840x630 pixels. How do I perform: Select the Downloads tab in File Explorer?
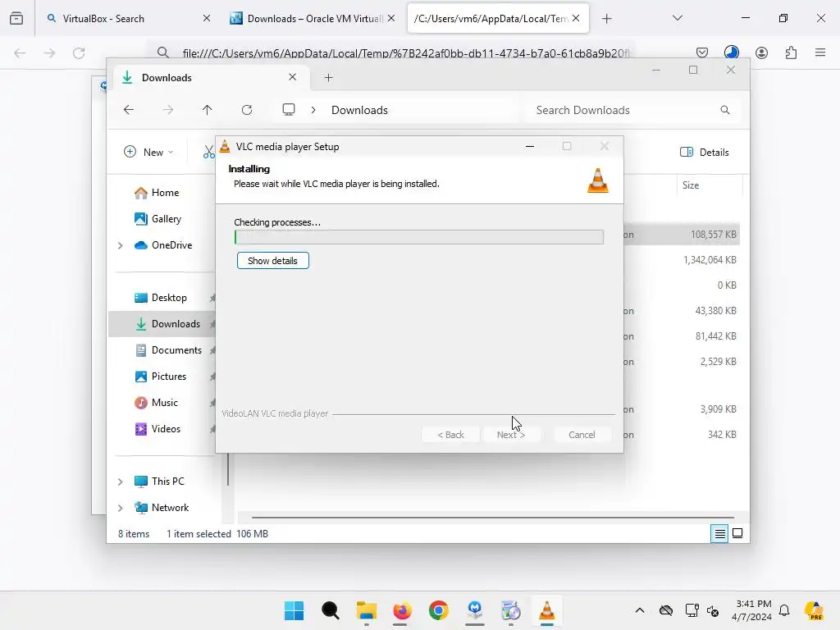tap(209, 78)
